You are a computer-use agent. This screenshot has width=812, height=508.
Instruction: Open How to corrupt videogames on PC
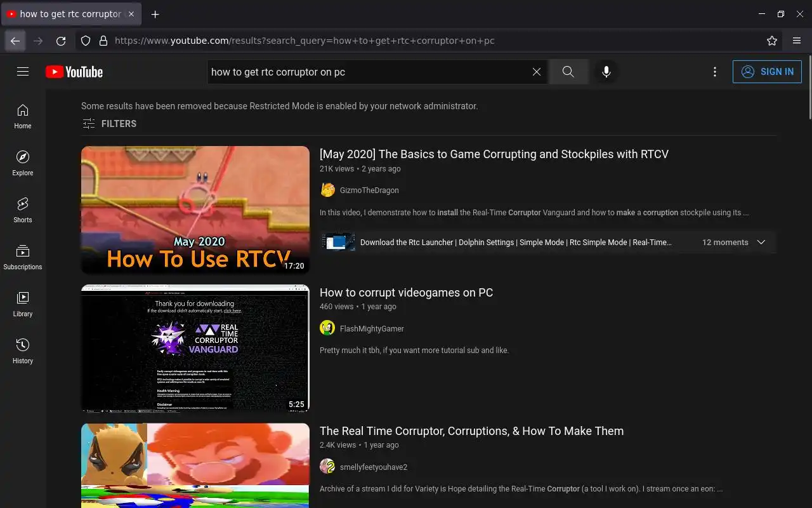(406, 292)
